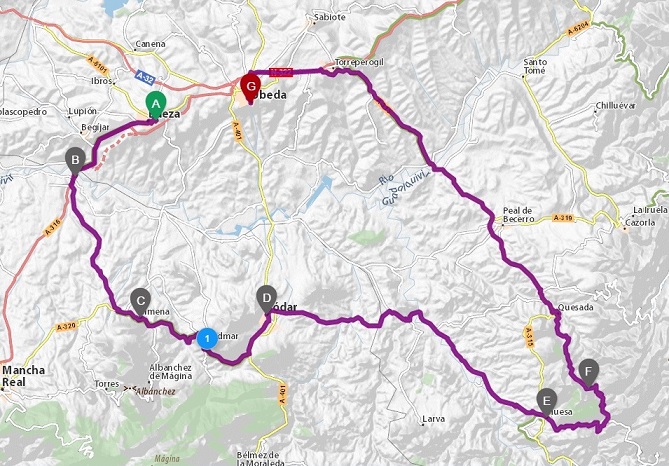Click the red highlighted N-322 road segment
The width and height of the screenshot is (669, 466).
coord(281,72)
